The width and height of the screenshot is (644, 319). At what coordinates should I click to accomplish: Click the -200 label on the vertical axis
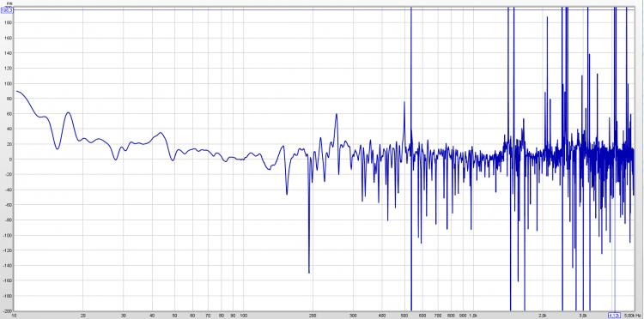pyautogui.click(x=8, y=310)
